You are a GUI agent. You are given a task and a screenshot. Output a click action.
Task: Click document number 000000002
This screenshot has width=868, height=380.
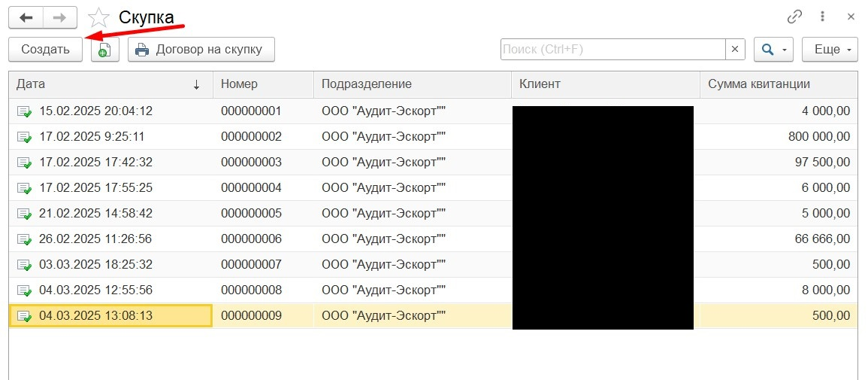(x=251, y=137)
